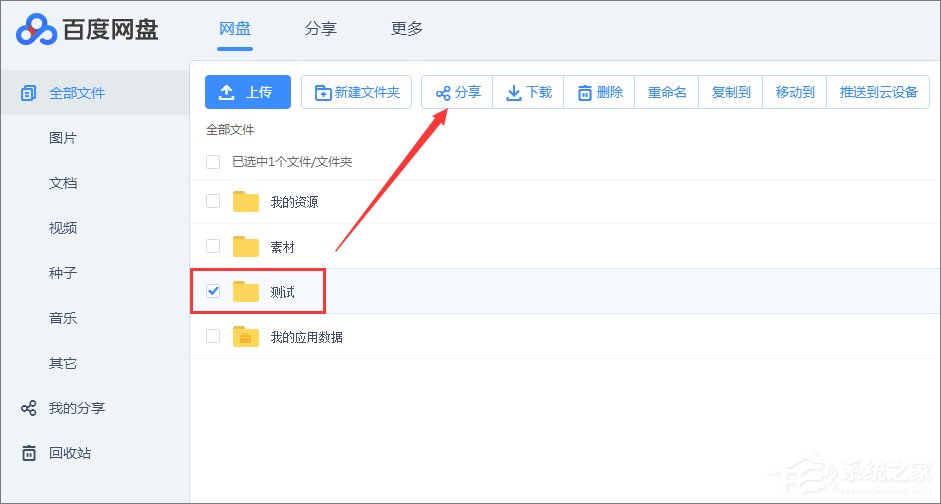The height and width of the screenshot is (504, 941).
Task: Click the 全部文件 sidebar files icon
Action: (x=29, y=93)
